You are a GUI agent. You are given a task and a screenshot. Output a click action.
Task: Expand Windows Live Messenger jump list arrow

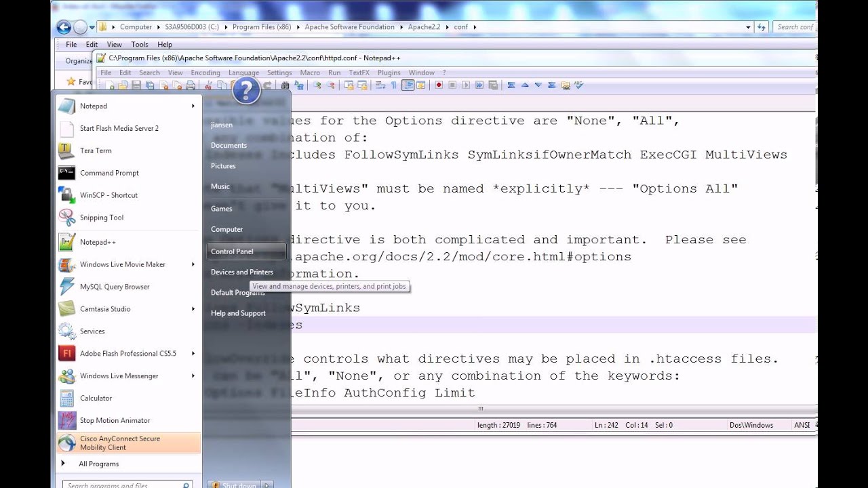[x=193, y=375]
